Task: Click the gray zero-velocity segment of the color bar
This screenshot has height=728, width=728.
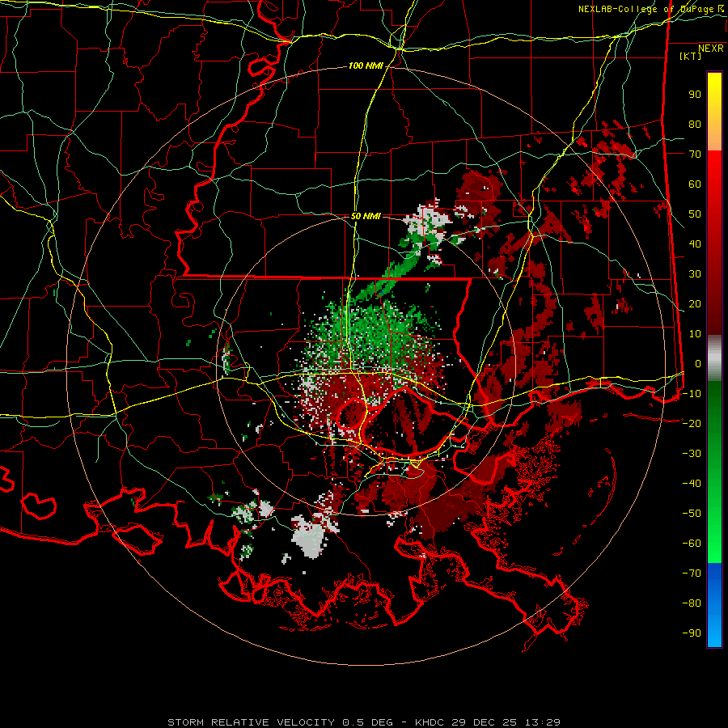Action: 714,358
